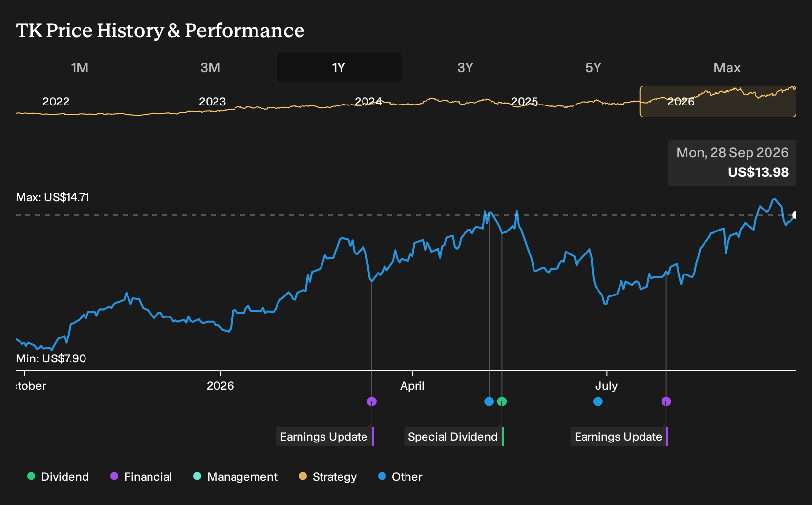The image size is (812, 505).
Task: Click the blue Other event marker near July
Action: 598,401
